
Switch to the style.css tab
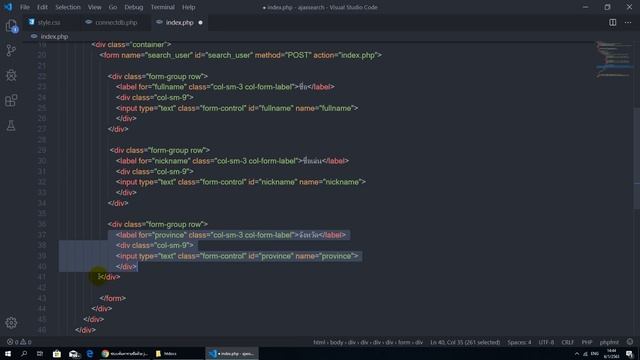pos(49,22)
